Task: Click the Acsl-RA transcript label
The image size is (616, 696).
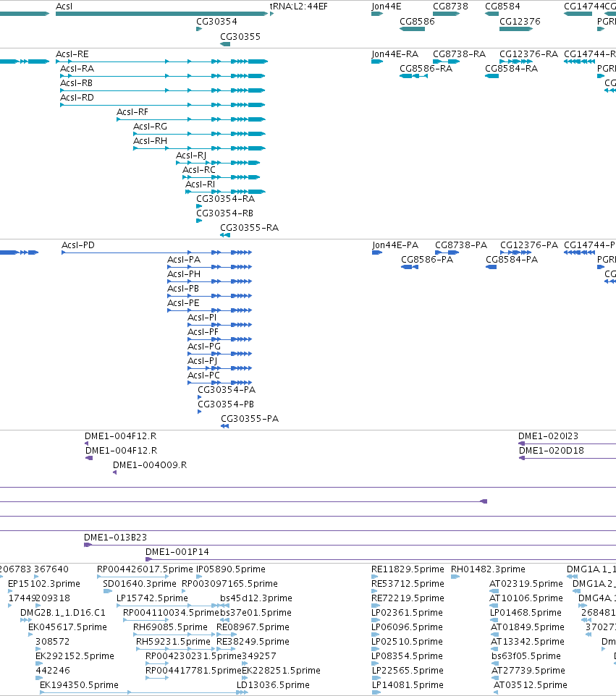Action: tap(77, 68)
